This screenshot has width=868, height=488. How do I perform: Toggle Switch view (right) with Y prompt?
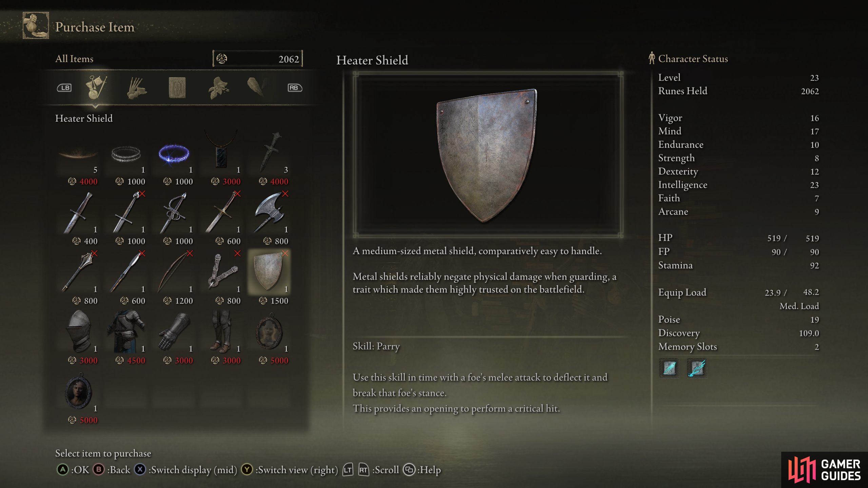pos(290,470)
